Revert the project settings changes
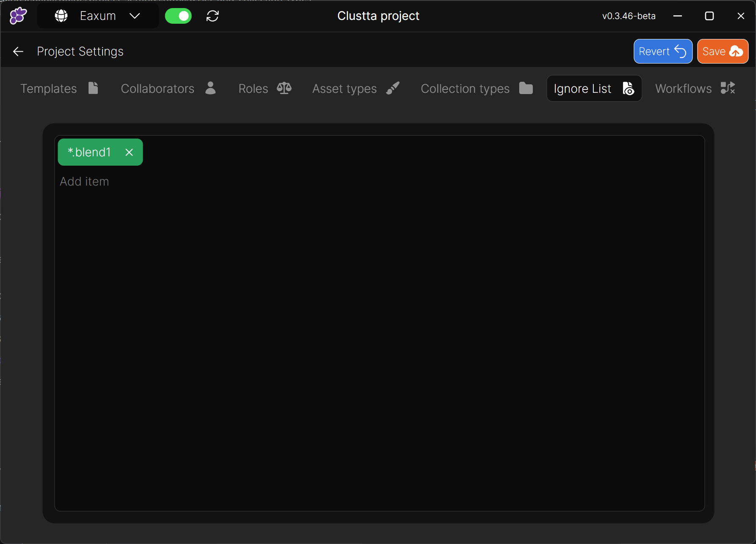Viewport: 756px width, 544px height. tap(662, 51)
